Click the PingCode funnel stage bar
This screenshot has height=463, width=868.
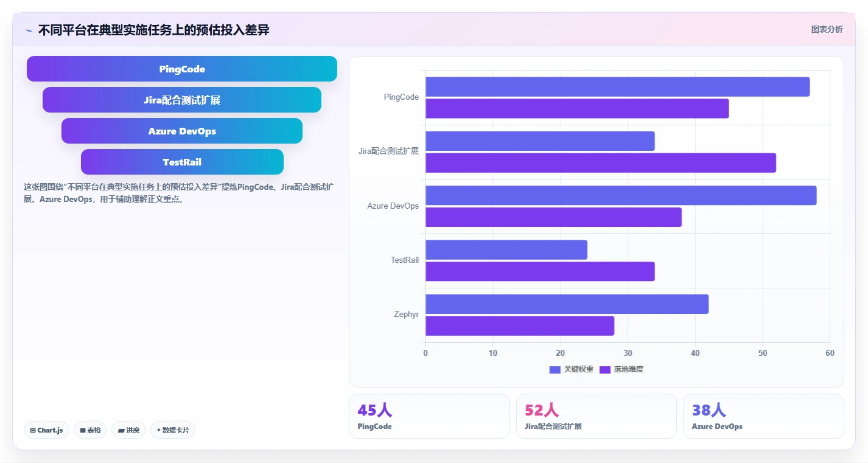point(182,69)
